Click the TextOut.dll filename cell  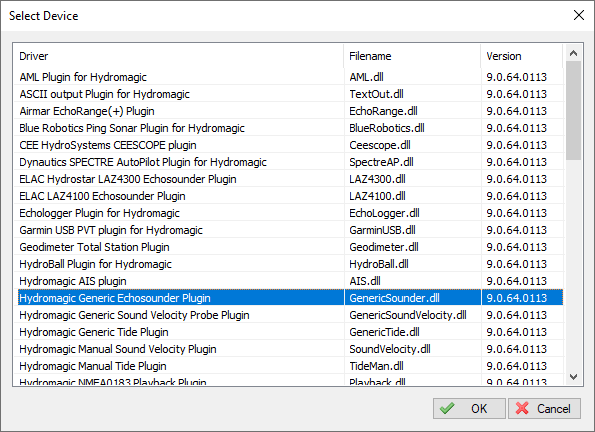pyautogui.click(x=412, y=94)
